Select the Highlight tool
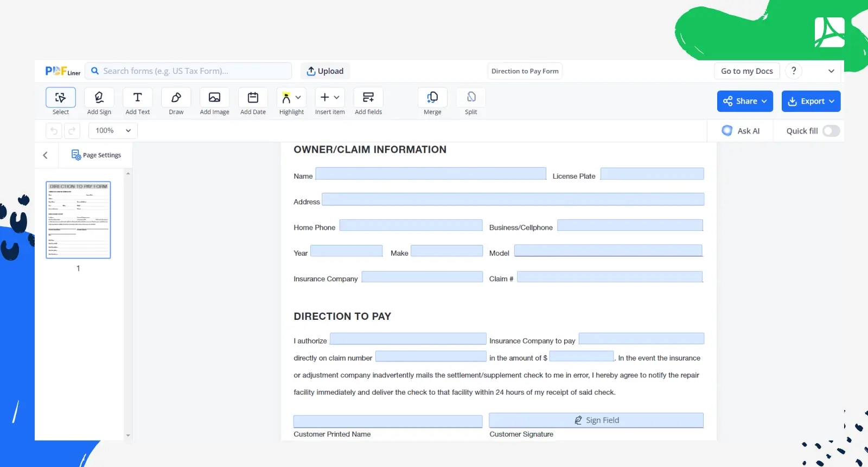 click(286, 98)
